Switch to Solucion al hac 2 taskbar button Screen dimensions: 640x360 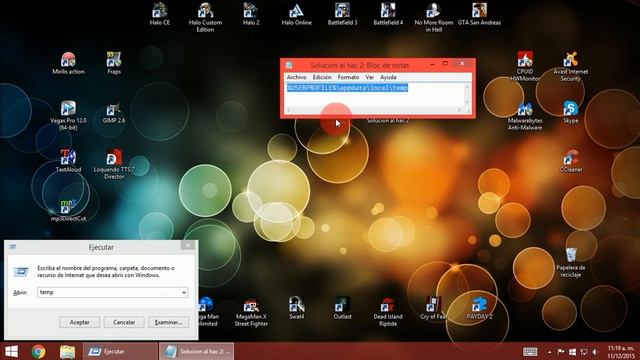pyautogui.click(x=196, y=351)
